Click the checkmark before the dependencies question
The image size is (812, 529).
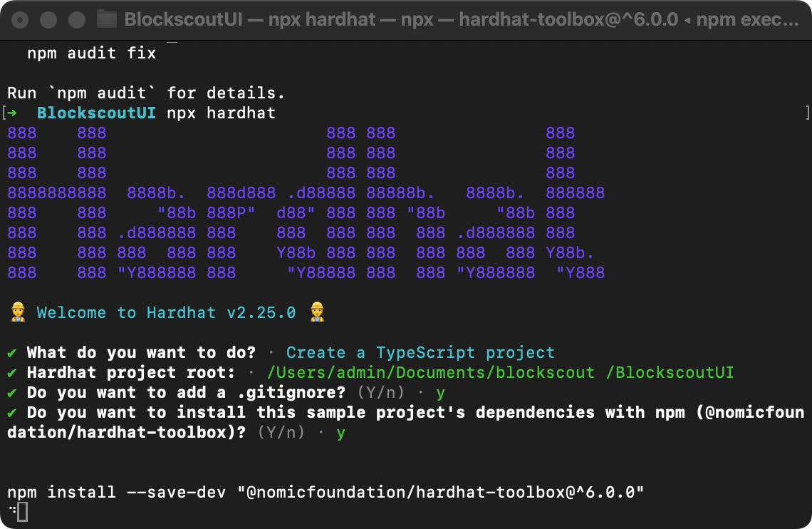click(13, 412)
